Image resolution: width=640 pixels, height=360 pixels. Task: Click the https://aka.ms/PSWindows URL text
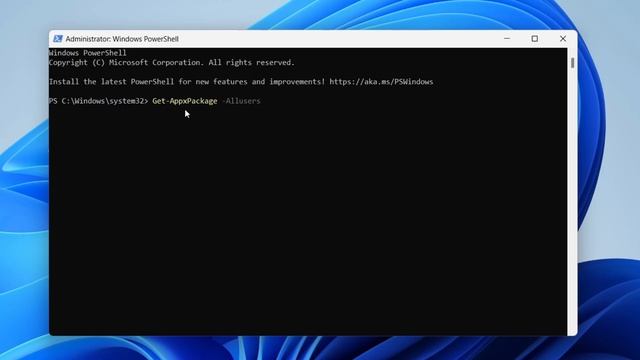(x=381, y=82)
